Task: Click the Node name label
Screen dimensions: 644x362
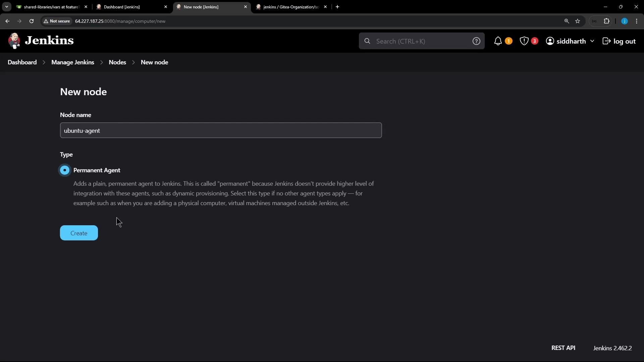Action: (x=75, y=115)
